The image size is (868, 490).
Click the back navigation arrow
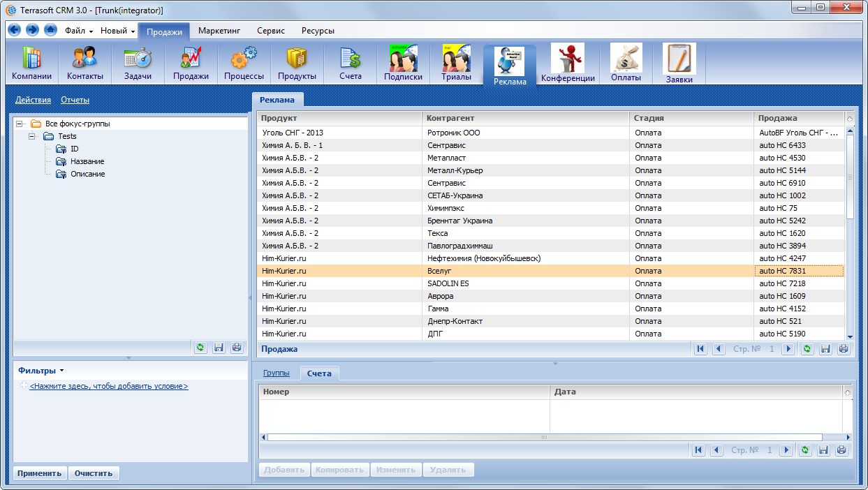[15, 30]
